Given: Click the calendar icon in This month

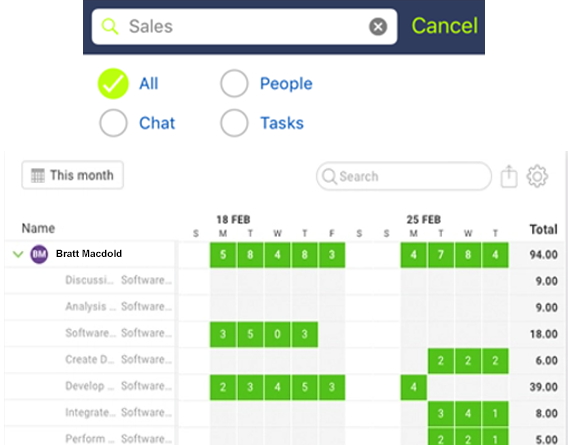Looking at the screenshot, I should pos(38,175).
